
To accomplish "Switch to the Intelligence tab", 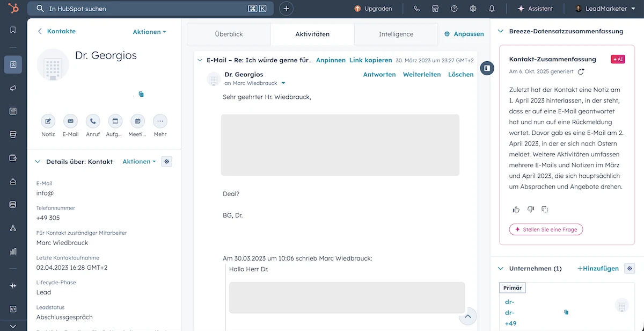I will pyautogui.click(x=396, y=34).
